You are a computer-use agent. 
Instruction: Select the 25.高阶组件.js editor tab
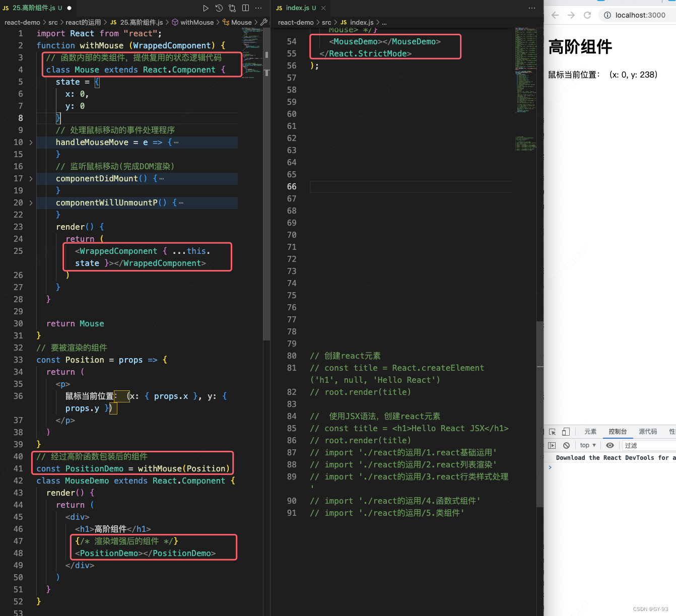click(x=37, y=8)
